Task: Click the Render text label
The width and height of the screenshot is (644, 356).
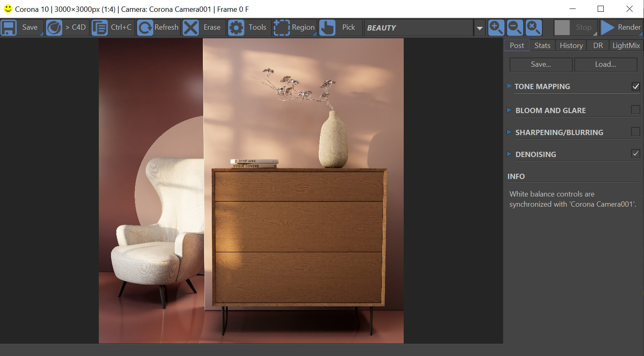Action: point(629,27)
